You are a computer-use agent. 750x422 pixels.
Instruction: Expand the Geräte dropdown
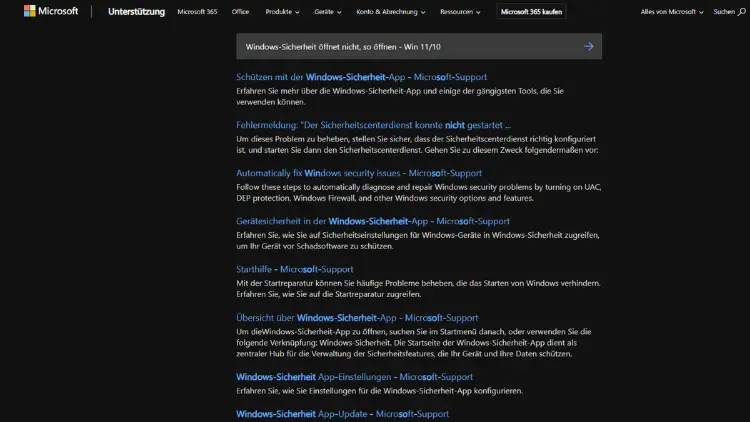click(328, 11)
